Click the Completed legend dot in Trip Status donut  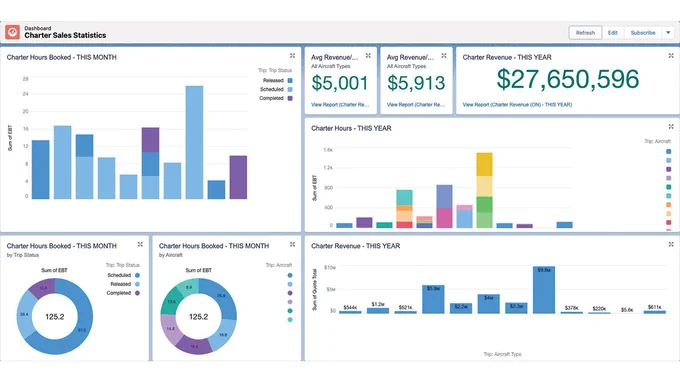click(137, 293)
